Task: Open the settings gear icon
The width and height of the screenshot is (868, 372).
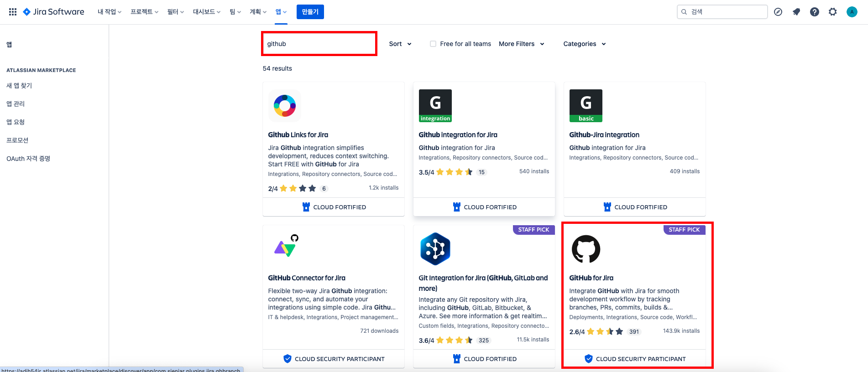Action: click(x=833, y=12)
